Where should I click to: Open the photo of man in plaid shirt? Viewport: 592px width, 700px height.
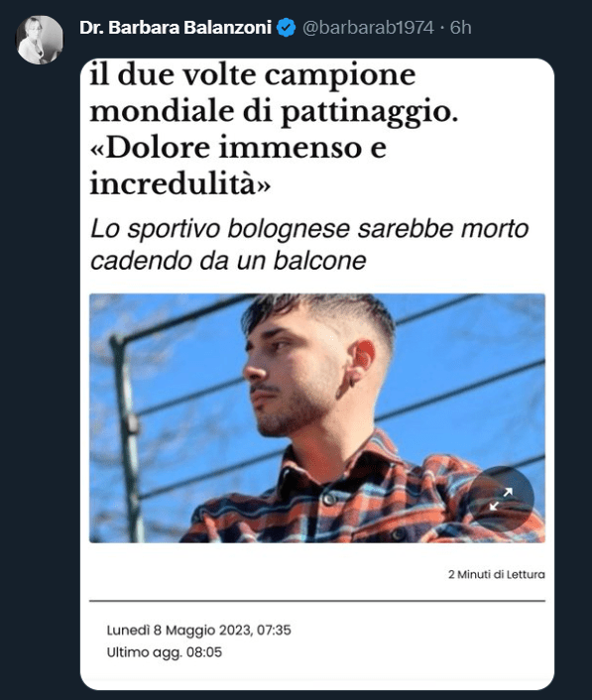[317, 417]
